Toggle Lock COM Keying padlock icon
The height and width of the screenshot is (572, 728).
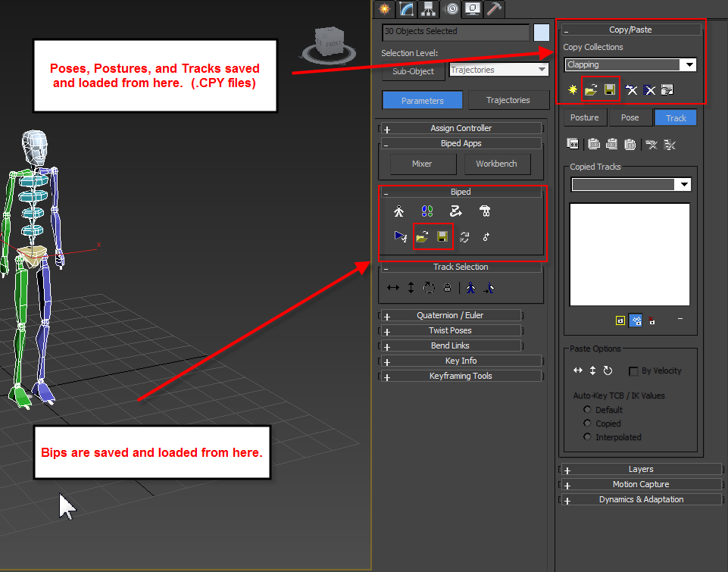click(x=447, y=288)
